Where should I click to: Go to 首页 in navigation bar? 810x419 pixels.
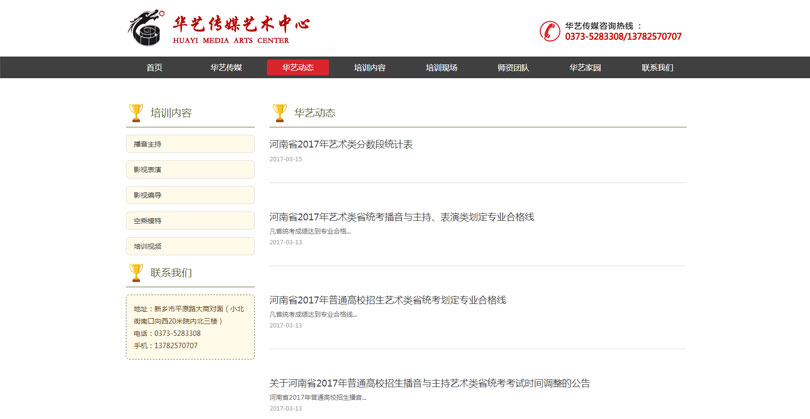(x=154, y=68)
